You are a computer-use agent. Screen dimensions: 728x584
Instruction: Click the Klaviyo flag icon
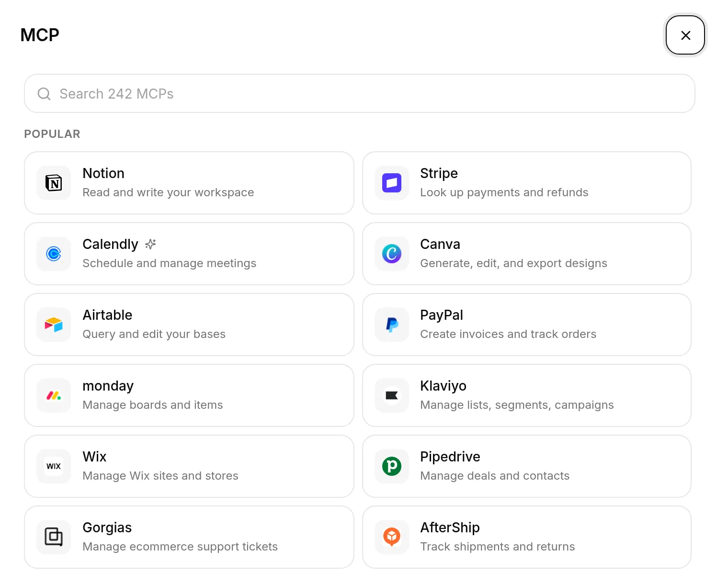pyautogui.click(x=392, y=395)
